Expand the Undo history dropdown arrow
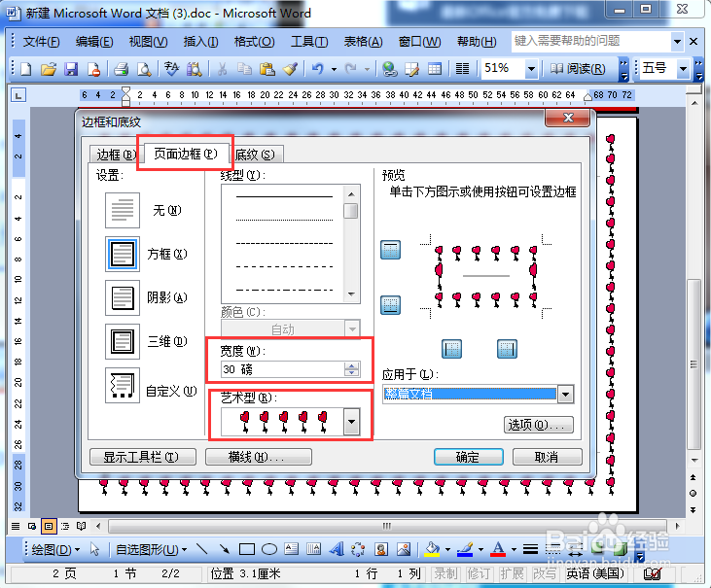711x588 pixels. [x=335, y=69]
